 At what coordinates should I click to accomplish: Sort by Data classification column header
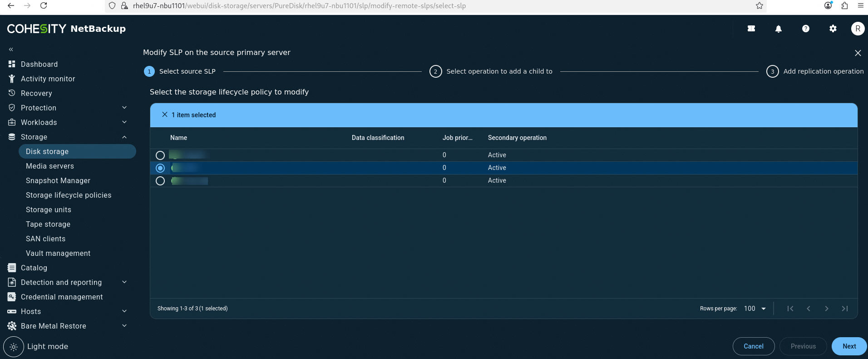pos(378,138)
